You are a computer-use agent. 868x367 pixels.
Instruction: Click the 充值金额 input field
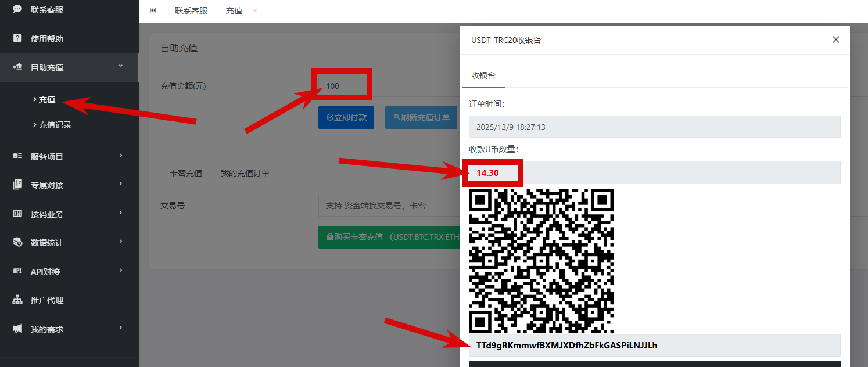(x=389, y=86)
